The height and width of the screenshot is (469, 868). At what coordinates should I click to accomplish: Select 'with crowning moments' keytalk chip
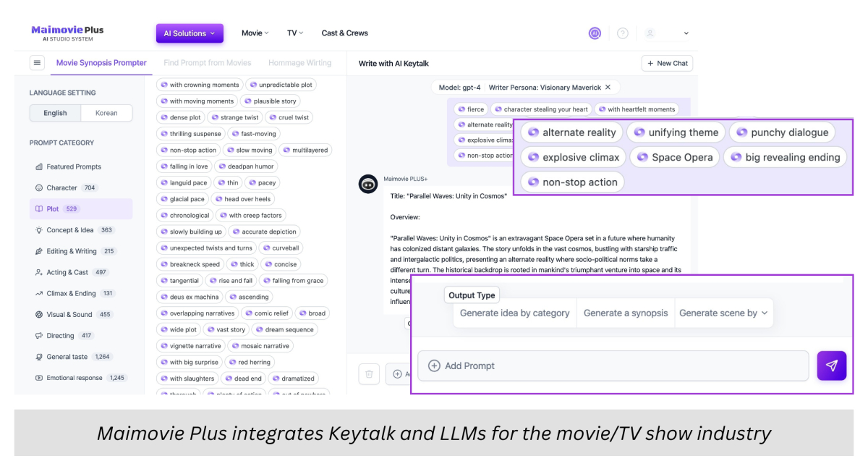[x=200, y=85]
